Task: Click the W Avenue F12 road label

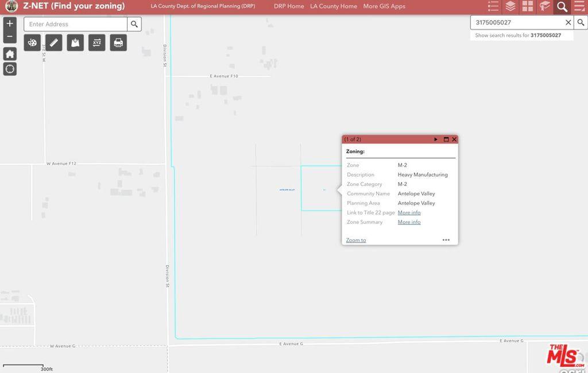Action: [x=61, y=164]
